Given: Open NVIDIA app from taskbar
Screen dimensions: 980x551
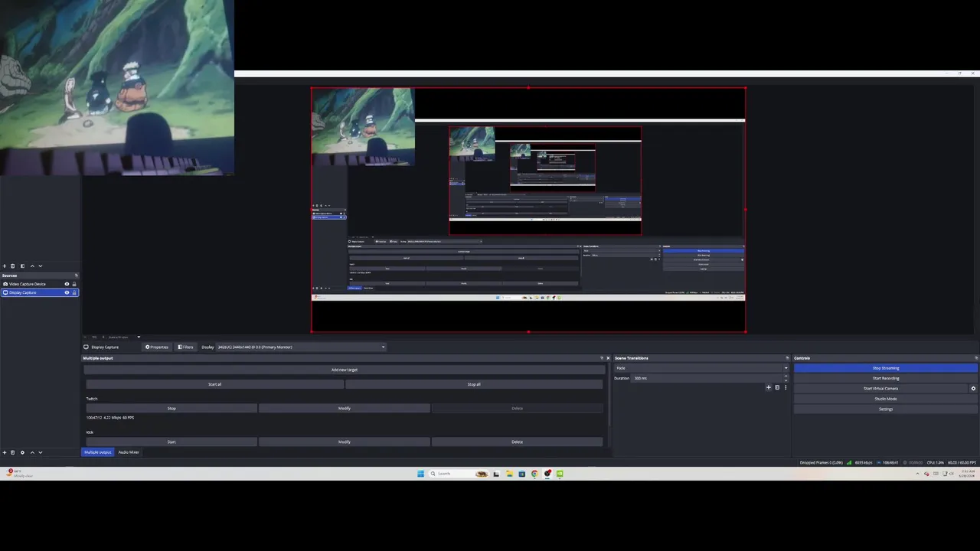Looking at the screenshot, I should pos(560,474).
